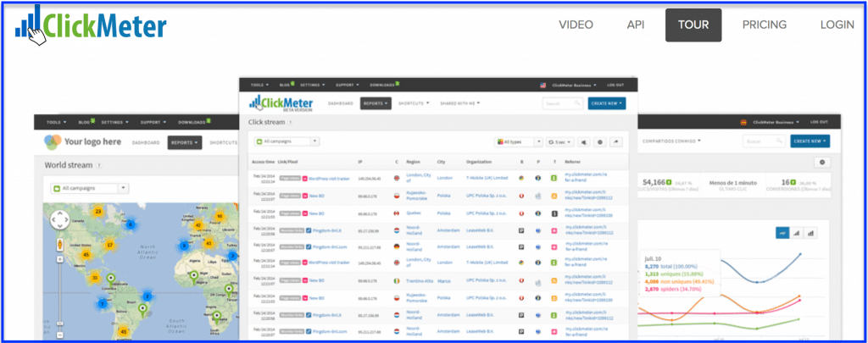
Task: Click the map pan control on World stream map
Action: pyautogui.click(x=60, y=219)
